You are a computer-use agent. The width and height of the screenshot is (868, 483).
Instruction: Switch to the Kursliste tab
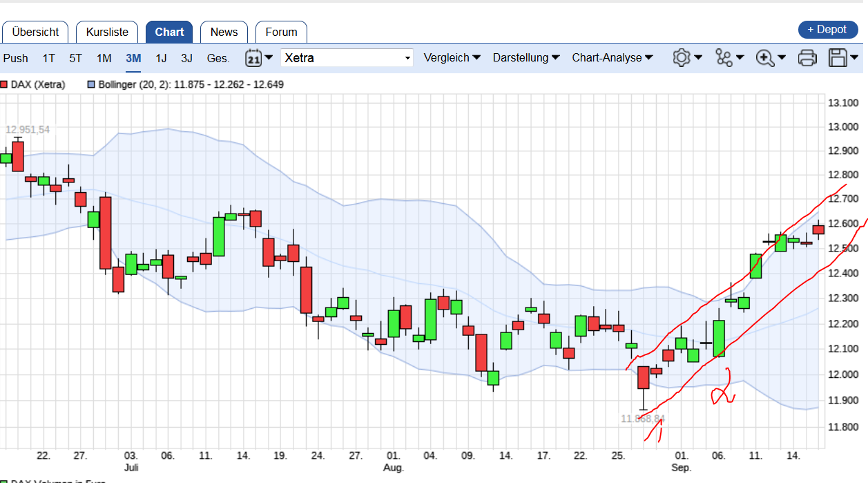107,32
